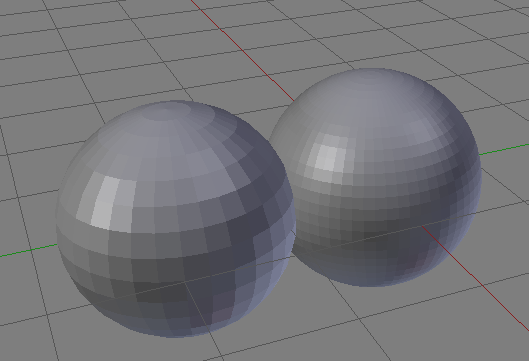
Task: Select the low-poly sphere on the left
Action: tap(176, 219)
